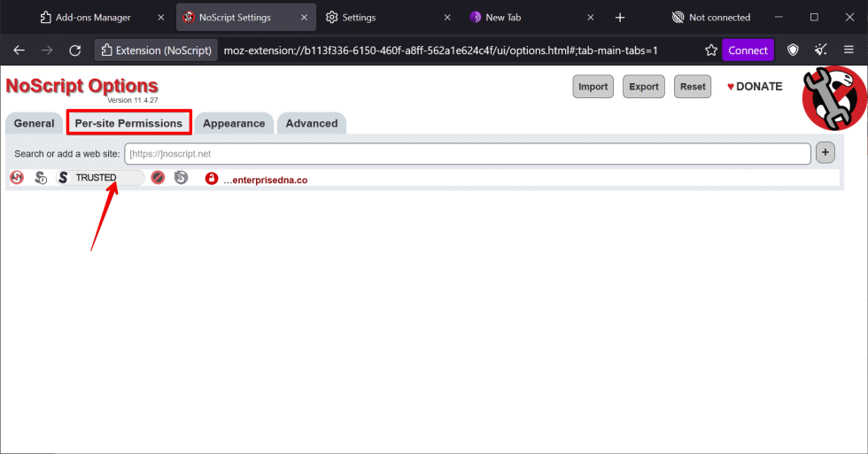This screenshot has height=454, width=868.
Task: Select the TRUSTED preset for enterprisedna.co
Action: (x=99, y=178)
